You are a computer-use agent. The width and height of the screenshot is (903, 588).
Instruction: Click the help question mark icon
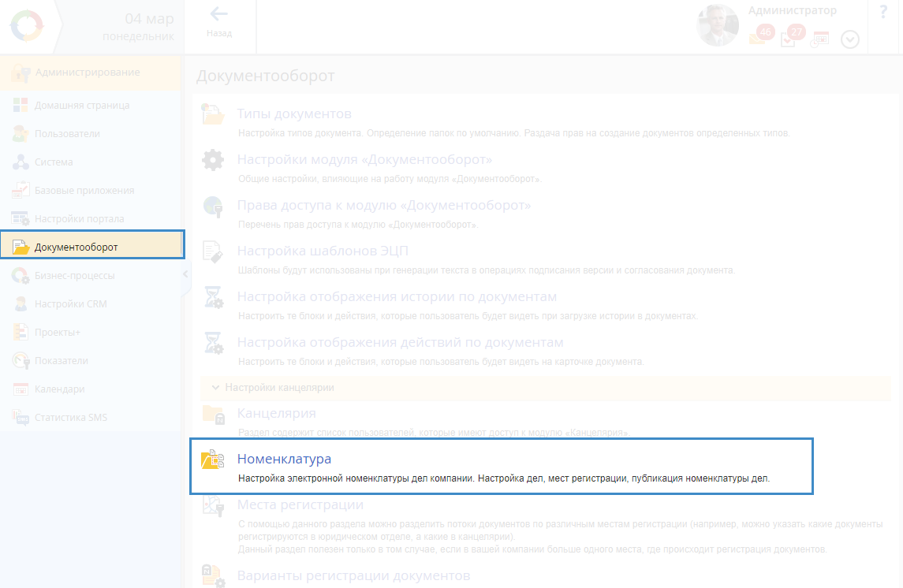coord(883,13)
